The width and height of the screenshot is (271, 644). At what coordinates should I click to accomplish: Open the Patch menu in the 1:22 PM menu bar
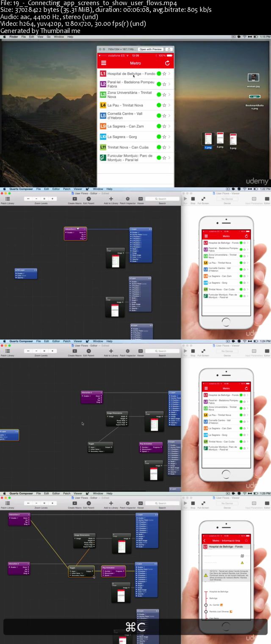pyautogui.click(x=67, y=189)
